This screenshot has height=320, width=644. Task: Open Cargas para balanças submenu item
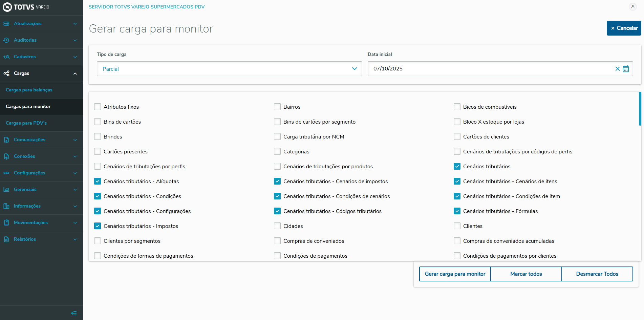(29, 90)
